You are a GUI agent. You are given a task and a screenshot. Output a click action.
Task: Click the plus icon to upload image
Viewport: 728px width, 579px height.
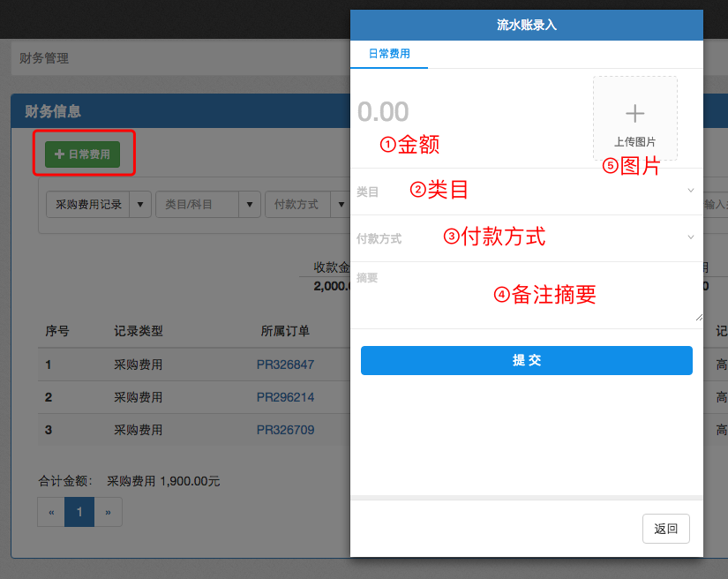pos(634,114)
